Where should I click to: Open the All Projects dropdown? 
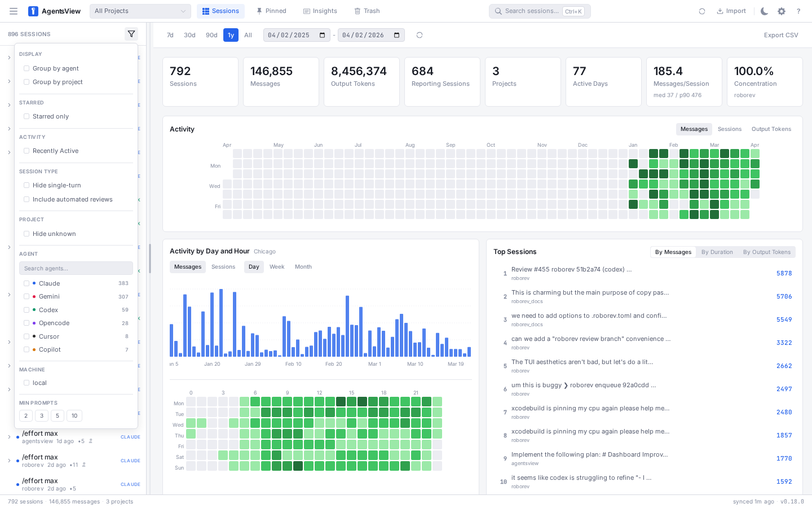[140, 11]
